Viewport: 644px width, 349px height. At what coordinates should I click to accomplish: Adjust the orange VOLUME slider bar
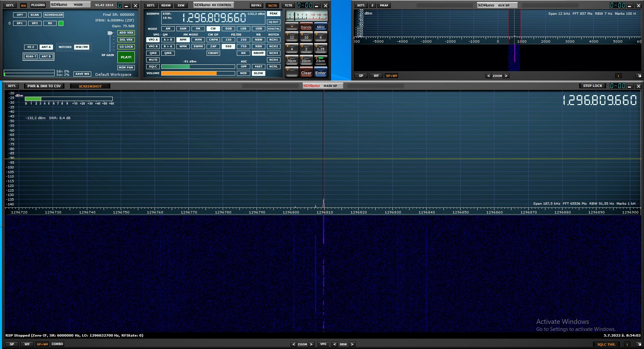pos(198,73)
